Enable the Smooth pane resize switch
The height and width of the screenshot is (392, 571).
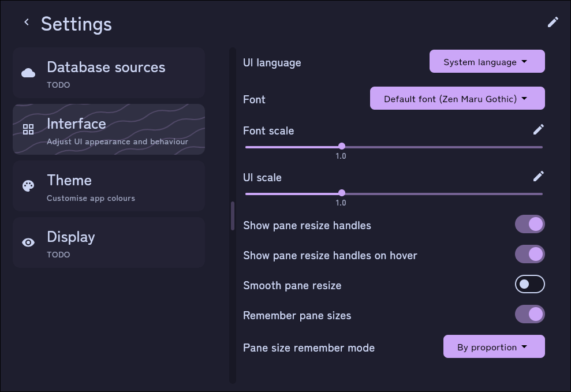coord(530,284)
